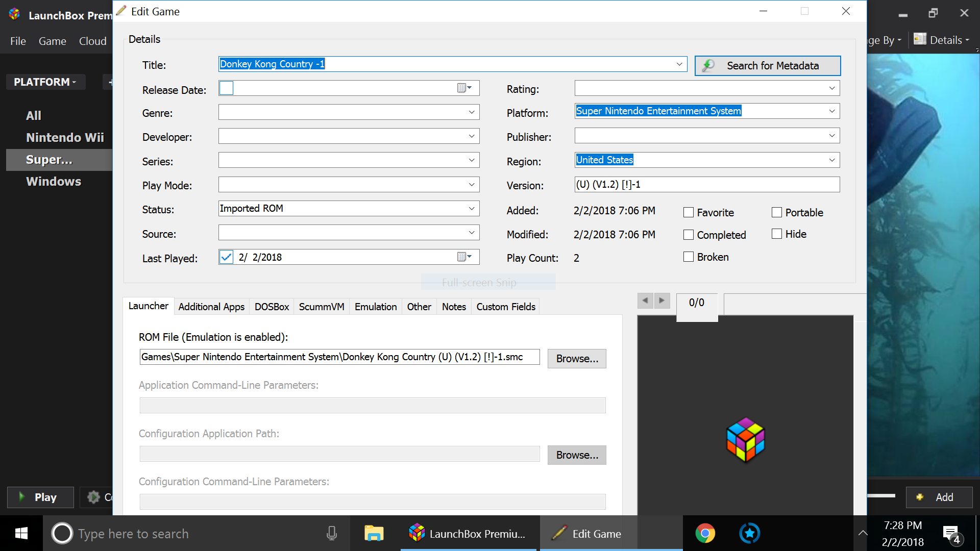The width and height of the screenshot is (980, 551).
Task: Open the Source dropdown
Action: [x=472, y=233]
